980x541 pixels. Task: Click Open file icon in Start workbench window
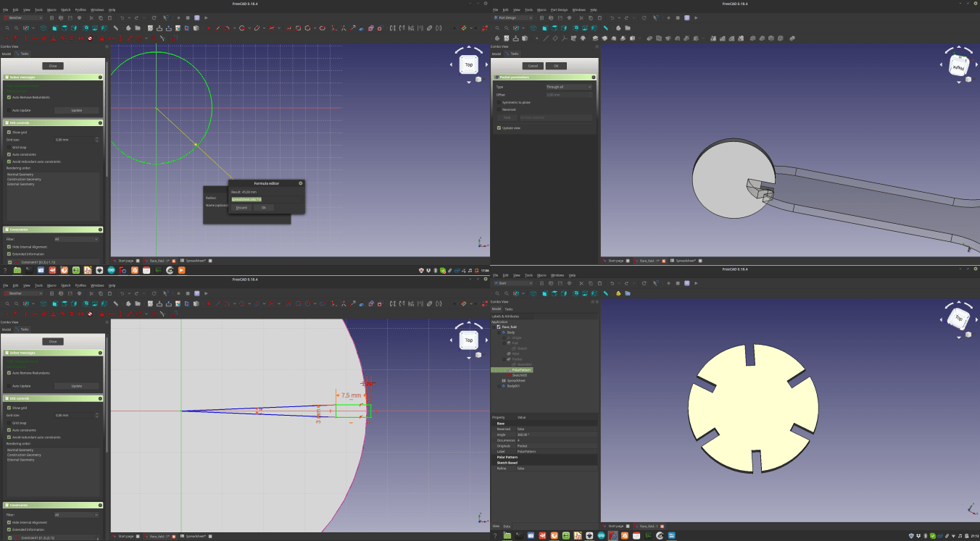(551, 283)
